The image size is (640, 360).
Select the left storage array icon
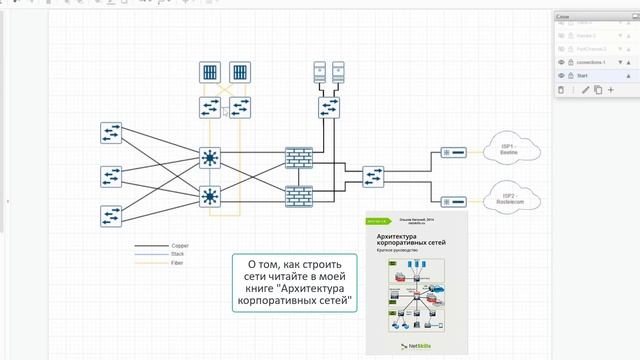tap(210, 72)
